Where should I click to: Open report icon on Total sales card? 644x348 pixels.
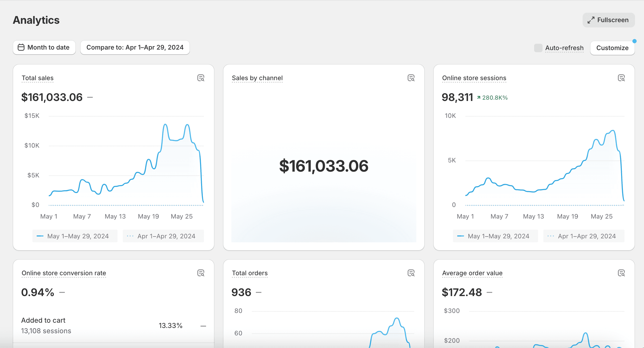click(201, 78)
